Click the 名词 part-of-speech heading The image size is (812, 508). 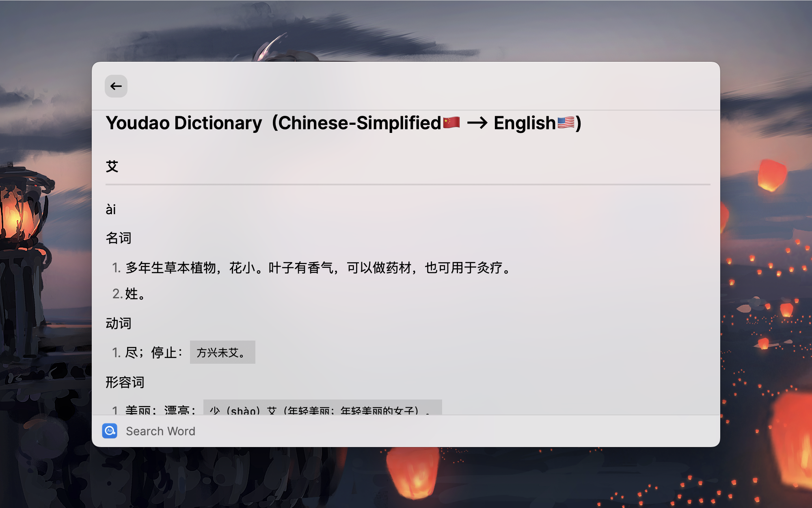[x=119, y=238]
